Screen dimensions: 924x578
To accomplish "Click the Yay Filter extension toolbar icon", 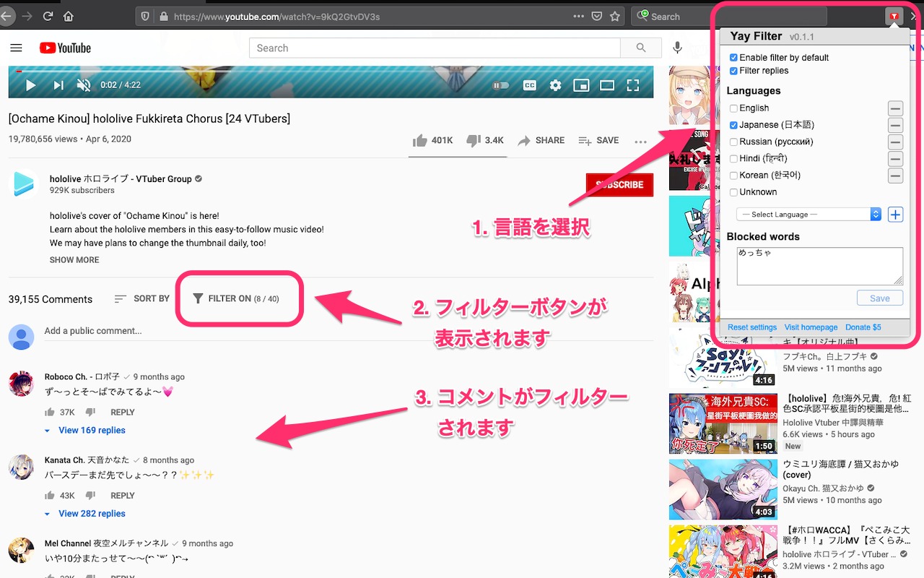I will tap(894, 16).
